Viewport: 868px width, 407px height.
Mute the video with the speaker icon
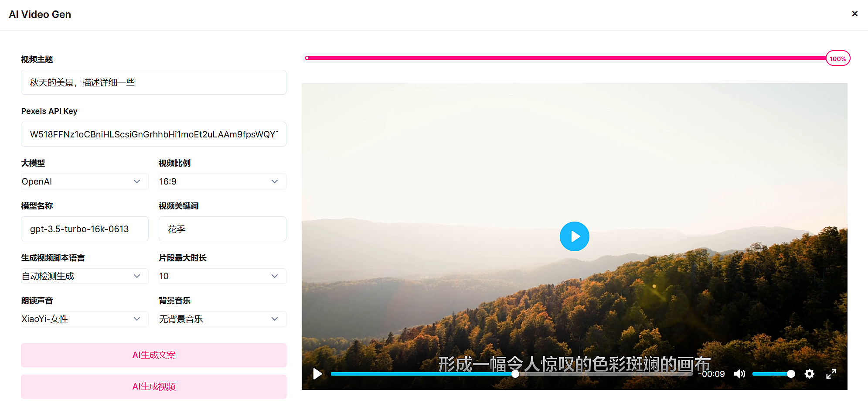[x=739, y=374]
